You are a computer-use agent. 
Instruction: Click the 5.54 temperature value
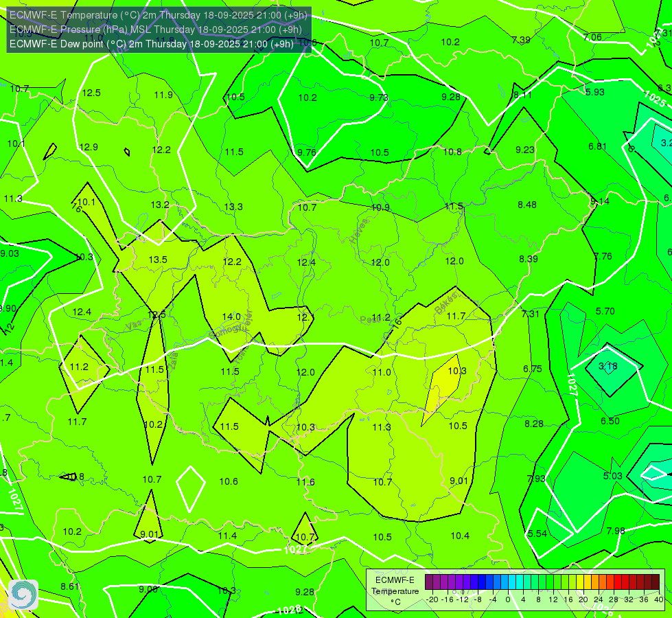tap(537, 534)
